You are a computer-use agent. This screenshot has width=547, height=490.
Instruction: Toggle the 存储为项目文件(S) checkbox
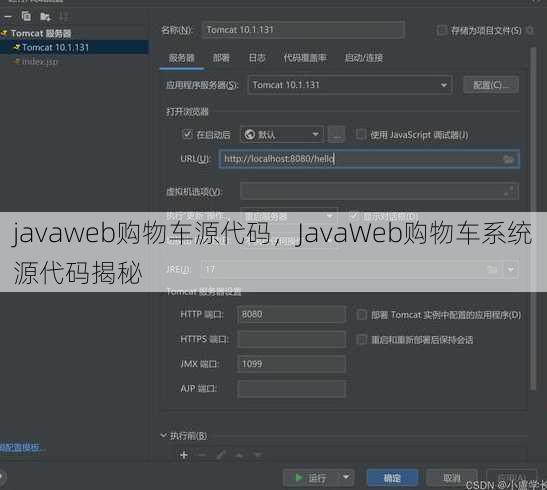pos(442,30)
